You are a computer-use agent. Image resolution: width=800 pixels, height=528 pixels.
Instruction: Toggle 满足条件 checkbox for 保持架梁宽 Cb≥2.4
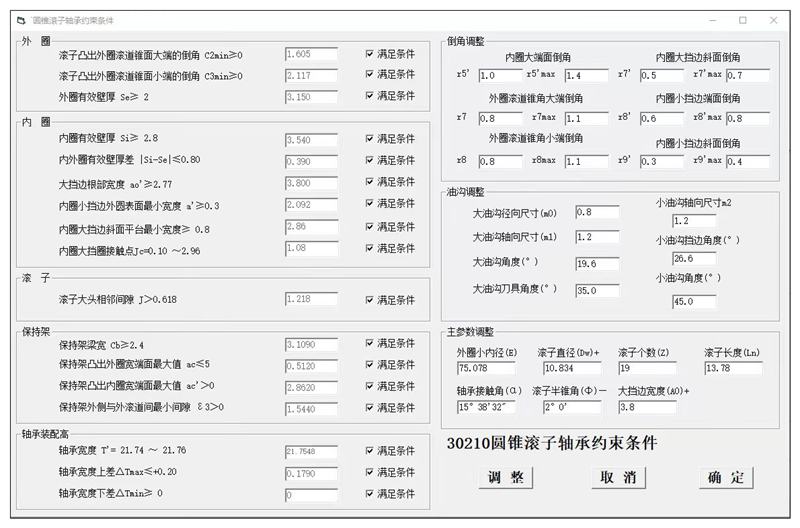370,344
